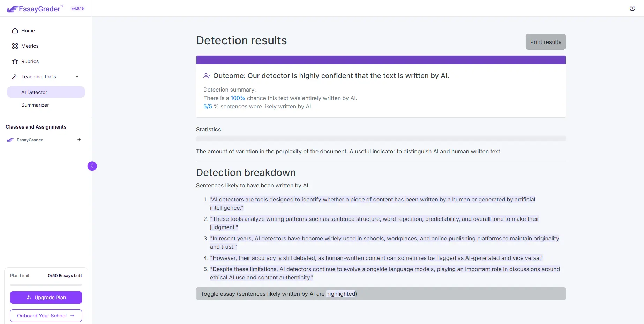Collapse the Teaching Tools chevron

(77, 77)
